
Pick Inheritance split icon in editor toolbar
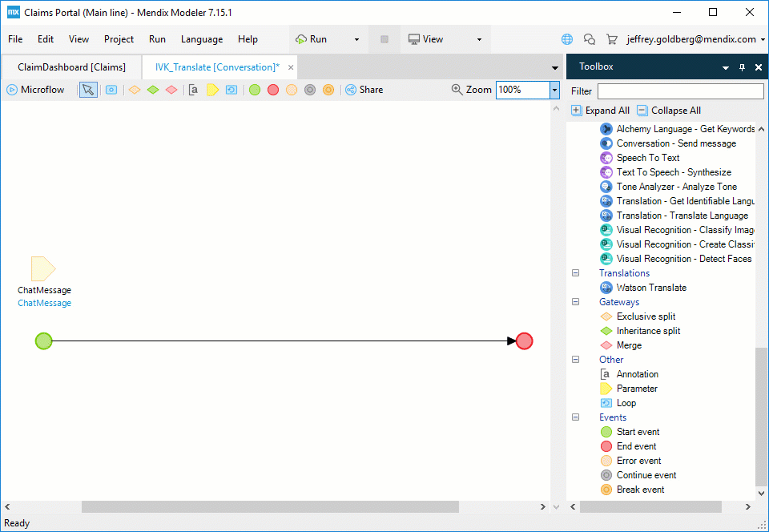pyautogui.click(x=153, y=90)
